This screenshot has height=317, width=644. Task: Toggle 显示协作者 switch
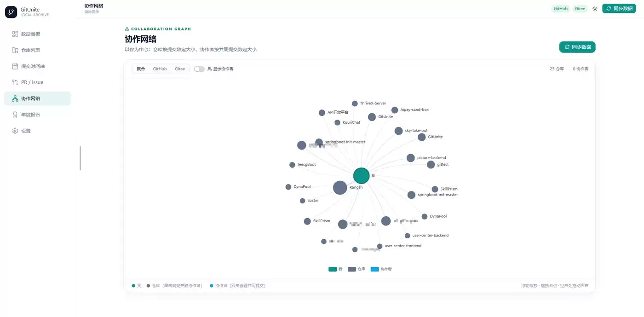pyautogui.click(x=199, y=69)
